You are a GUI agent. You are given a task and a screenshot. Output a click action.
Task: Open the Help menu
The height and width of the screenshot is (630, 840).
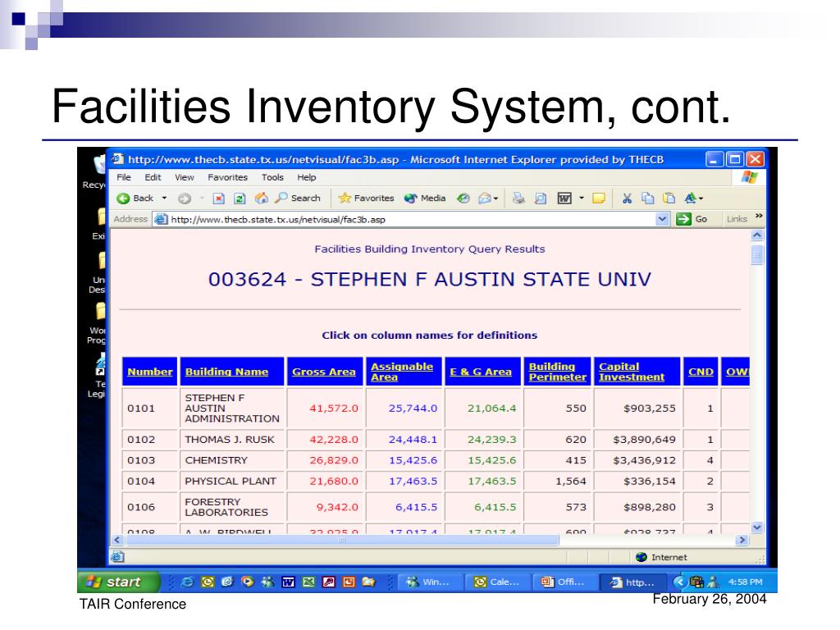[x=307, y=177]
